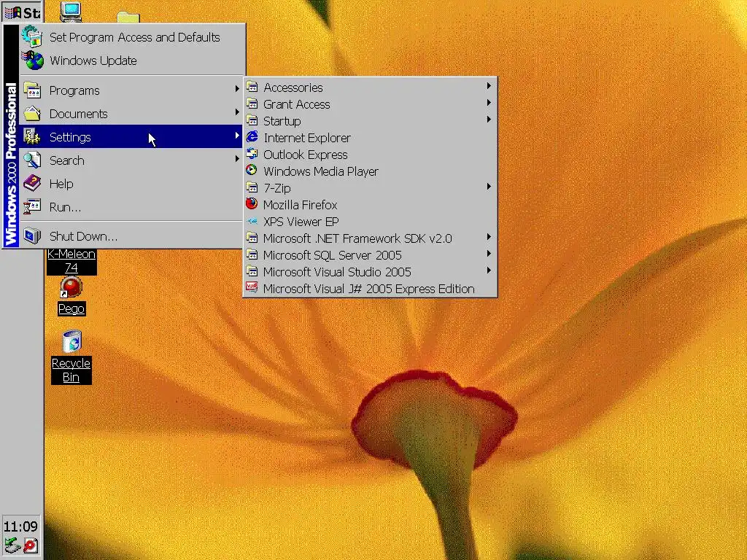Click the Visual J# 2005 Express icon

(252, 288)
